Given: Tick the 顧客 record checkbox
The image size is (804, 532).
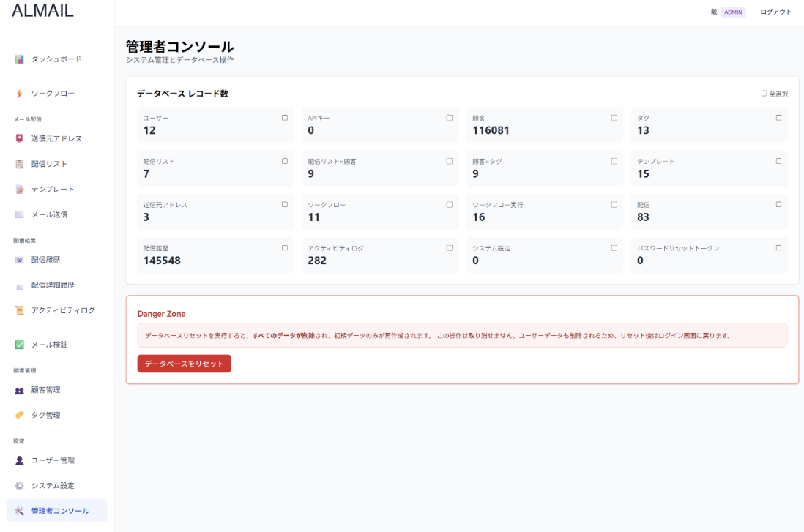Looking at the screenshot, I should (614, 117).
